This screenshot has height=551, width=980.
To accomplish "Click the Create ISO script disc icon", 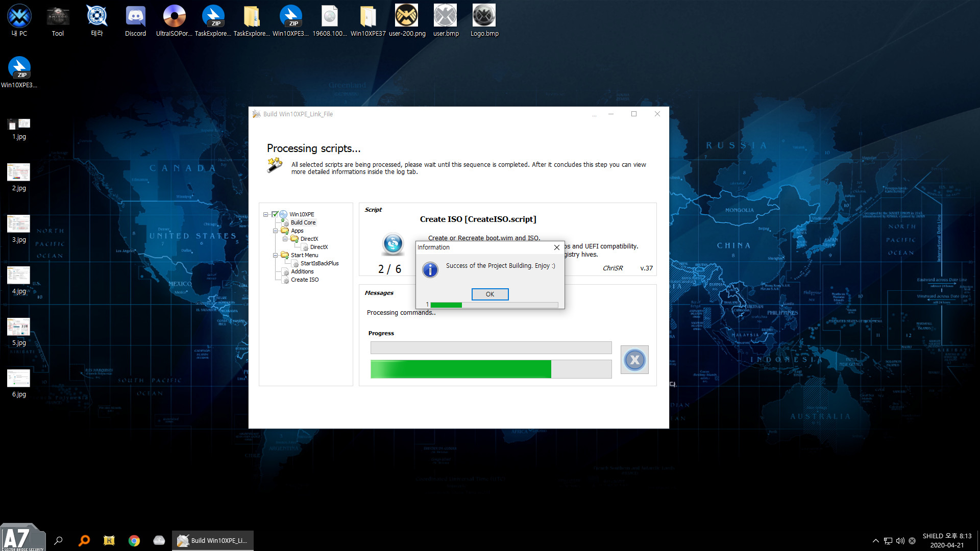I will (x=393, y=244).
